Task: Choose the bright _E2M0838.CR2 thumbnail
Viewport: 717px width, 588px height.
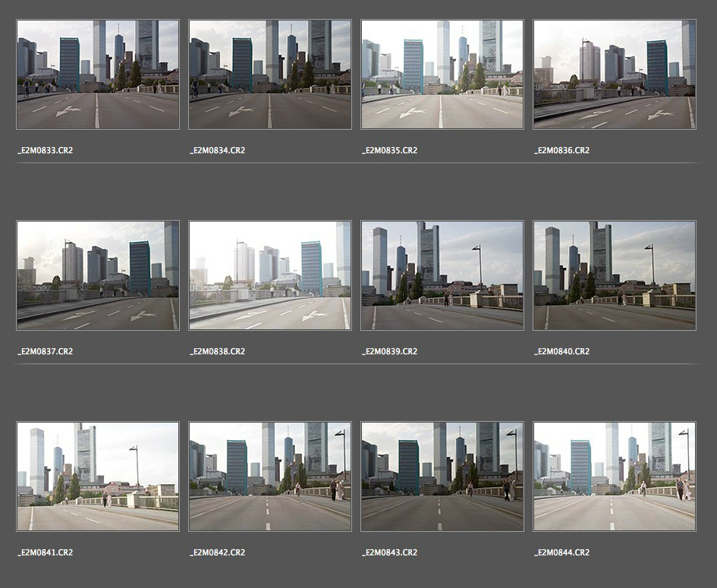Action: (270, 275)
